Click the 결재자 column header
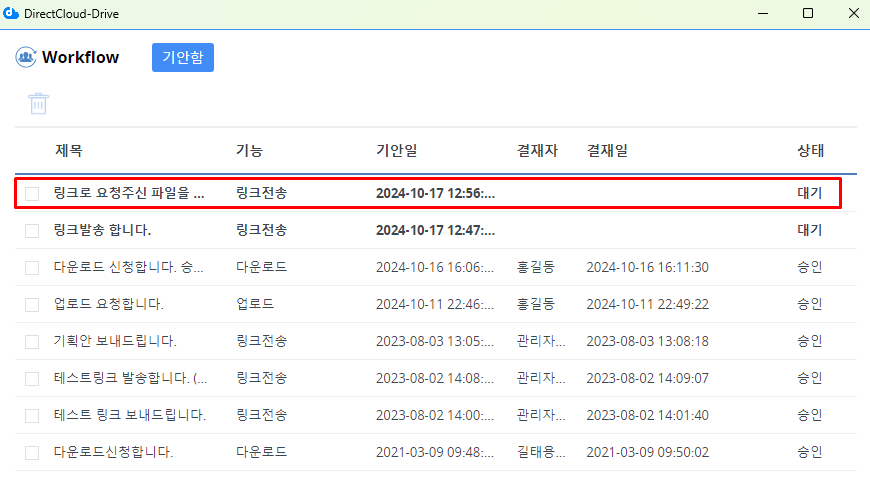The image size is (870, 492). 537,151
